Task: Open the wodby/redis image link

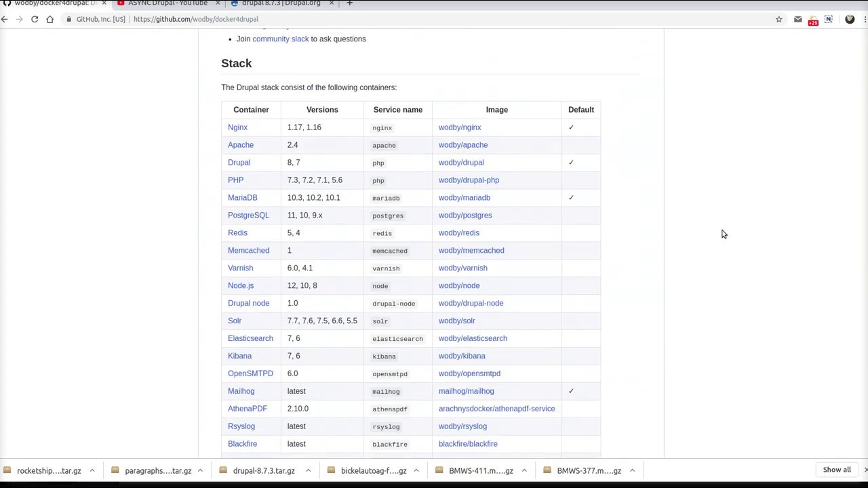Action: [459, 233]
